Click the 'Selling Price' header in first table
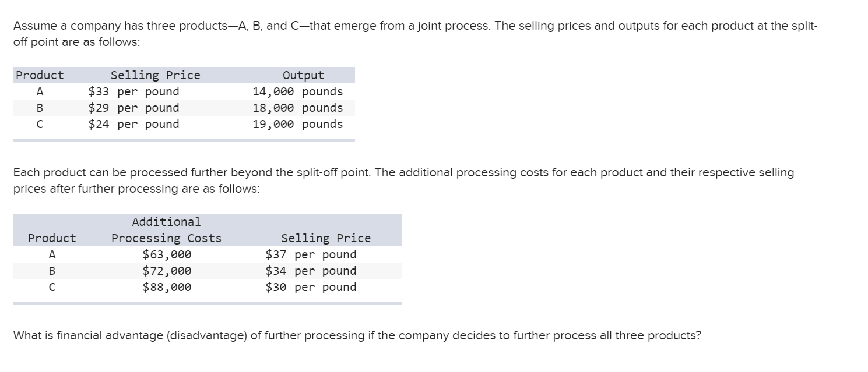 click(155, 75)
